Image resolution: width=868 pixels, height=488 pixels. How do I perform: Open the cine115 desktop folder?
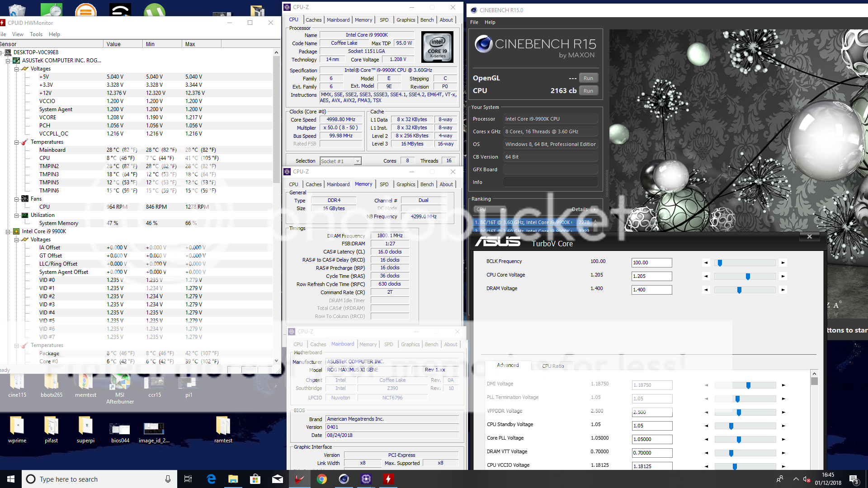tap(17, 385)
